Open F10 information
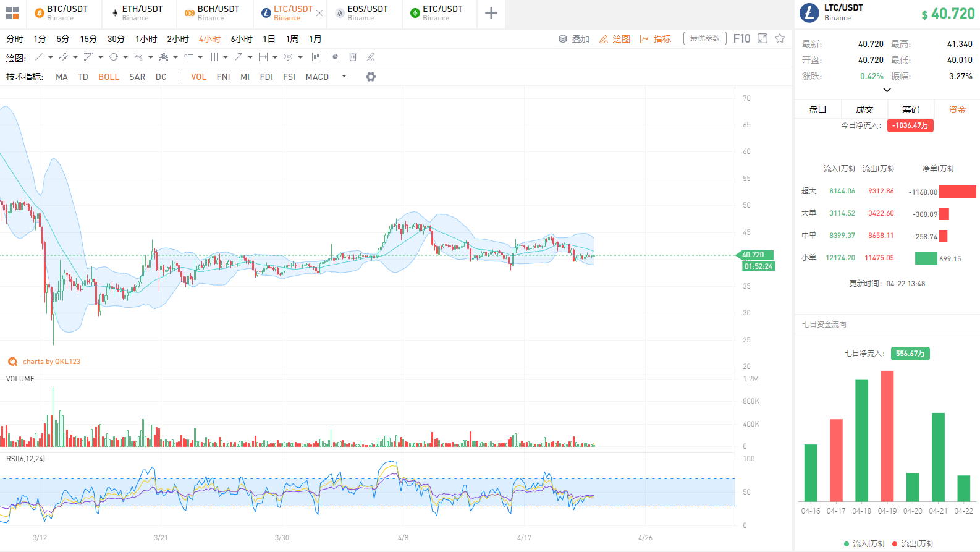 coord(741,38)
